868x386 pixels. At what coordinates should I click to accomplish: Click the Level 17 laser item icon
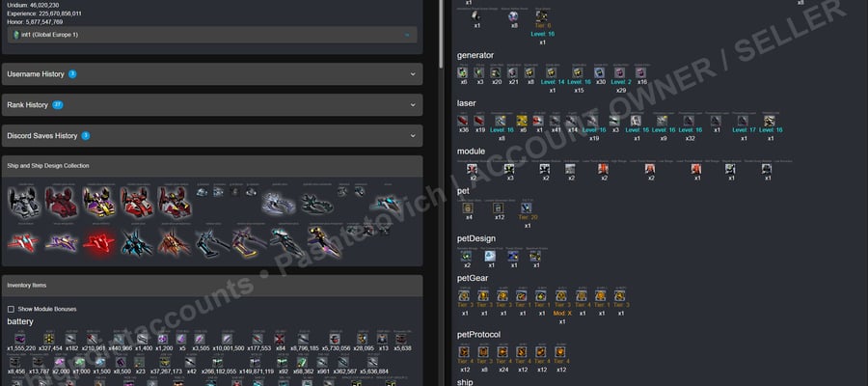pyautogui.click(x=744, y=121)
